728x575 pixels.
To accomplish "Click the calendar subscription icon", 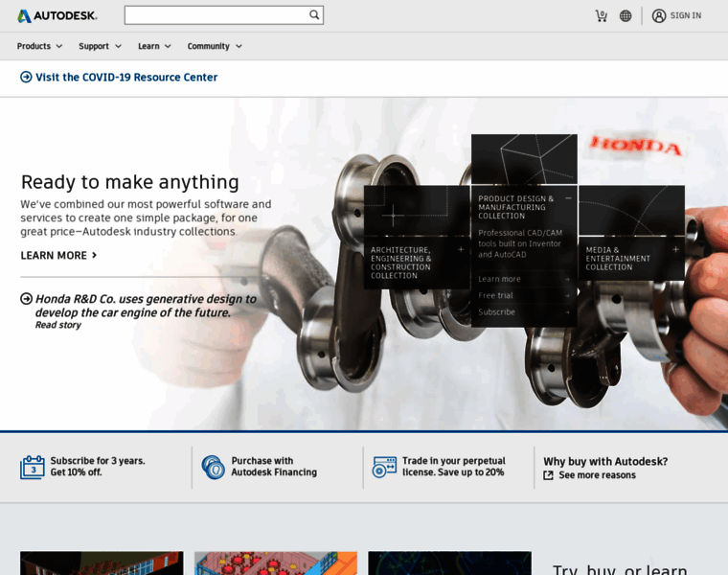I will click(x=32, y=467).
